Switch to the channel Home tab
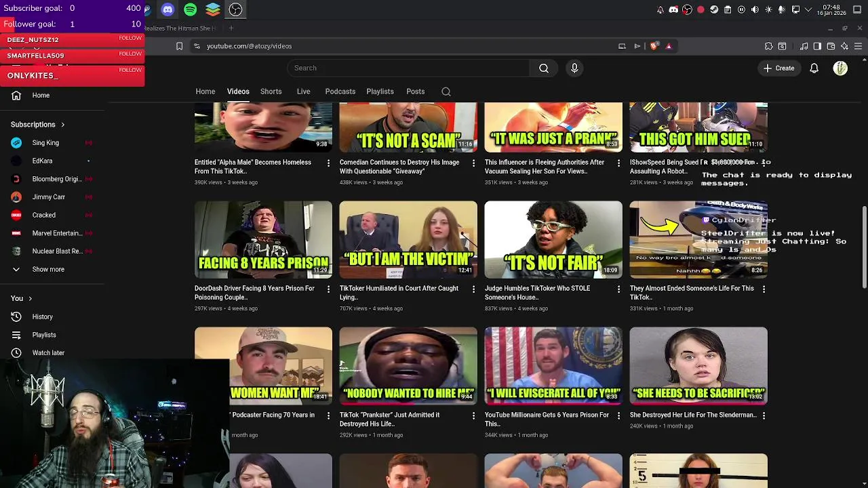This screenshot has height=488, width=868. point(205,91)
